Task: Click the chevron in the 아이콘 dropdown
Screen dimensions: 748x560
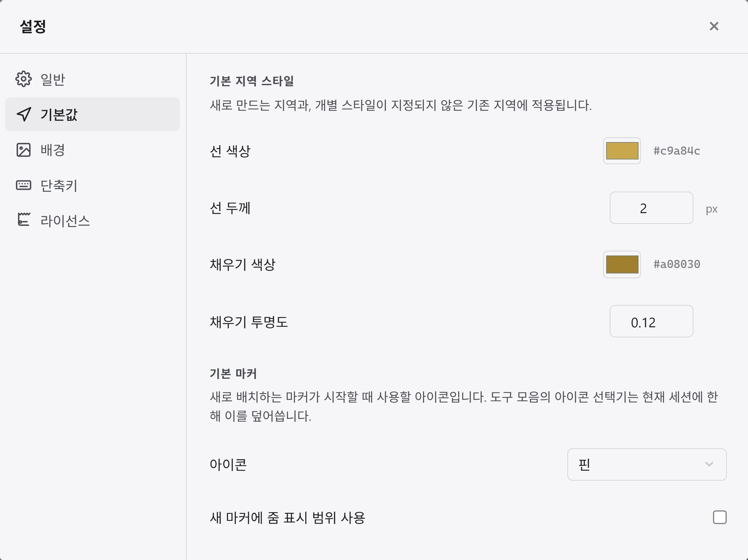Action: 709,464
